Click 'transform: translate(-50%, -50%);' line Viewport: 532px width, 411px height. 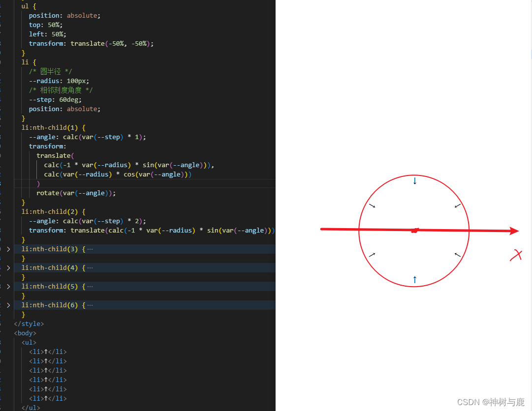91,44
